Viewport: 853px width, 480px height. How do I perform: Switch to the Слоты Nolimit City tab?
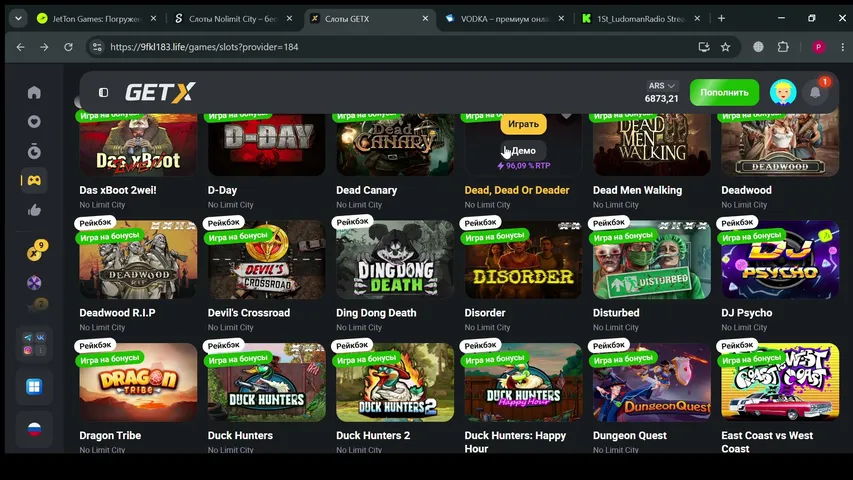[x=232, y=19]
